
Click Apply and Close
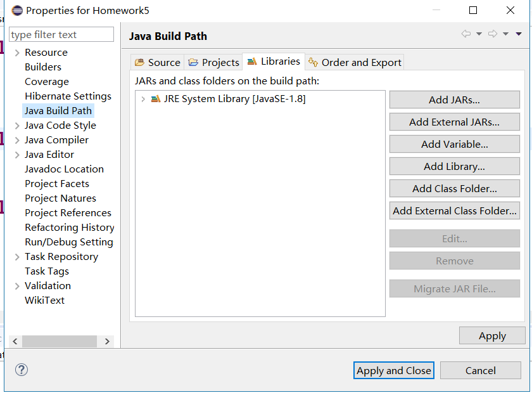tap(393, 371)
